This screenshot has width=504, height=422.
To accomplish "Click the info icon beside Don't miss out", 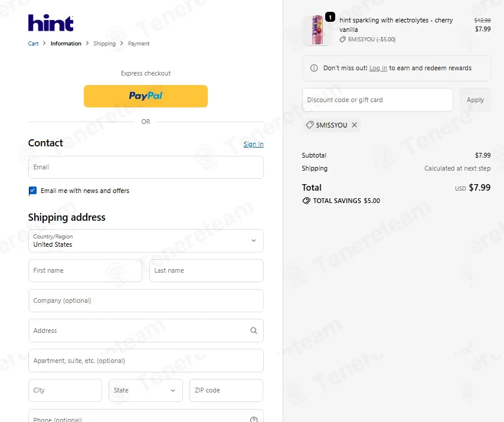I will 314,68.
